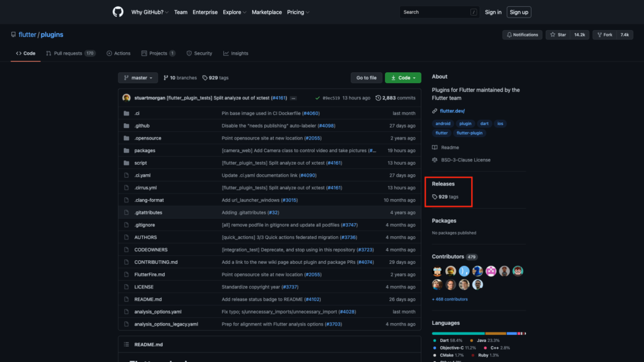
Task: Click the README.md list outline icon
Action: coord(126,344)
